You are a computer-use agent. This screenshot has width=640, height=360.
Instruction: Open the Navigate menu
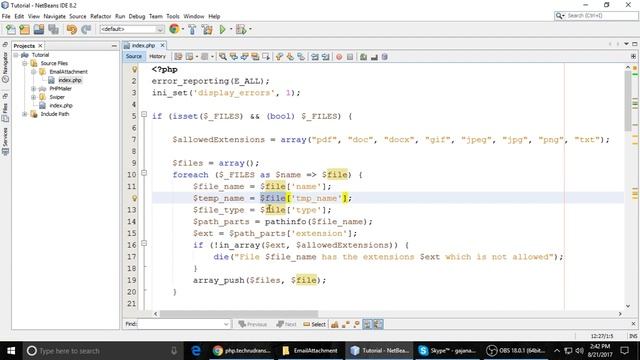pyautogui.click(x=54, y=16)
